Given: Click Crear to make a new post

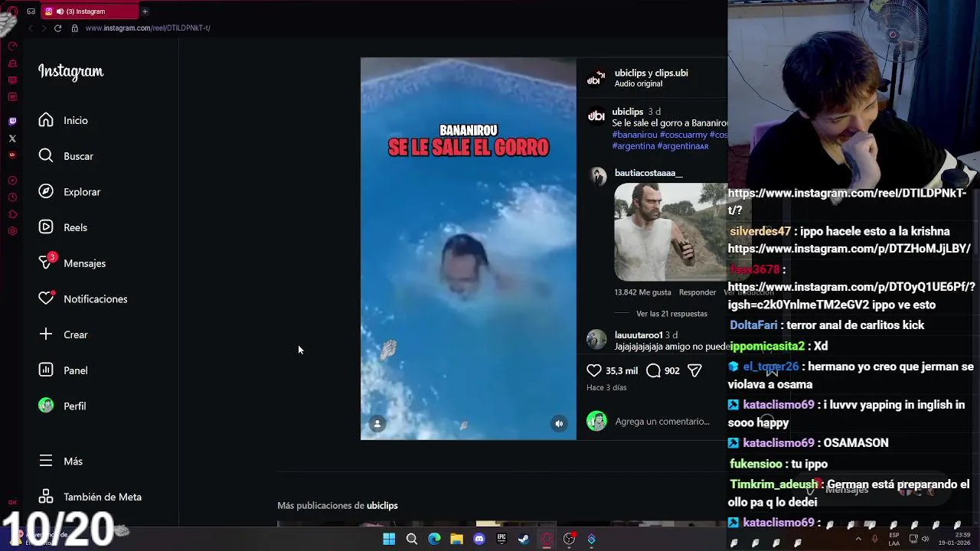Looking at the screenshot, I should pyautogui.click(x=63, y=334).
